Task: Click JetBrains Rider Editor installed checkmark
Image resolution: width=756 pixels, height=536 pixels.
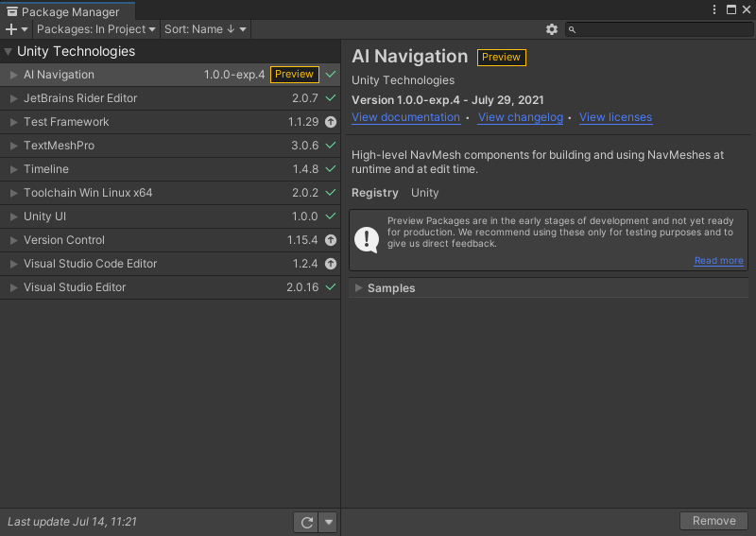Action: 331,98
